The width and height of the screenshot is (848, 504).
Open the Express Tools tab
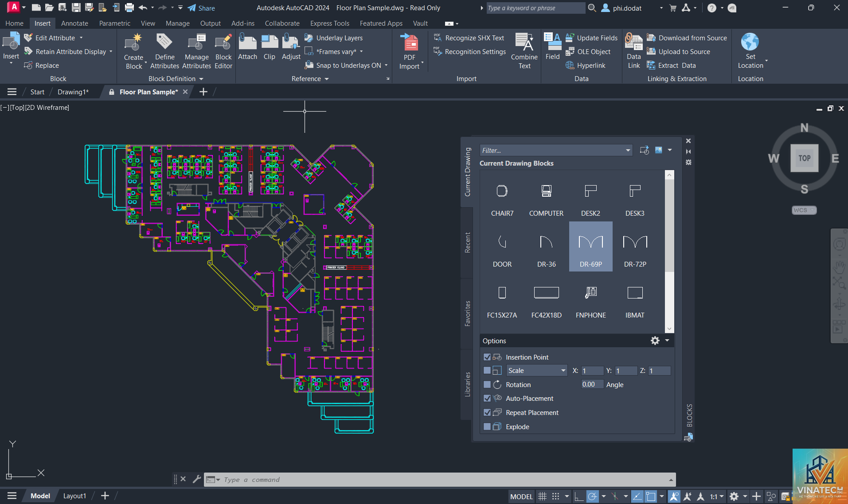click(329, 23)
